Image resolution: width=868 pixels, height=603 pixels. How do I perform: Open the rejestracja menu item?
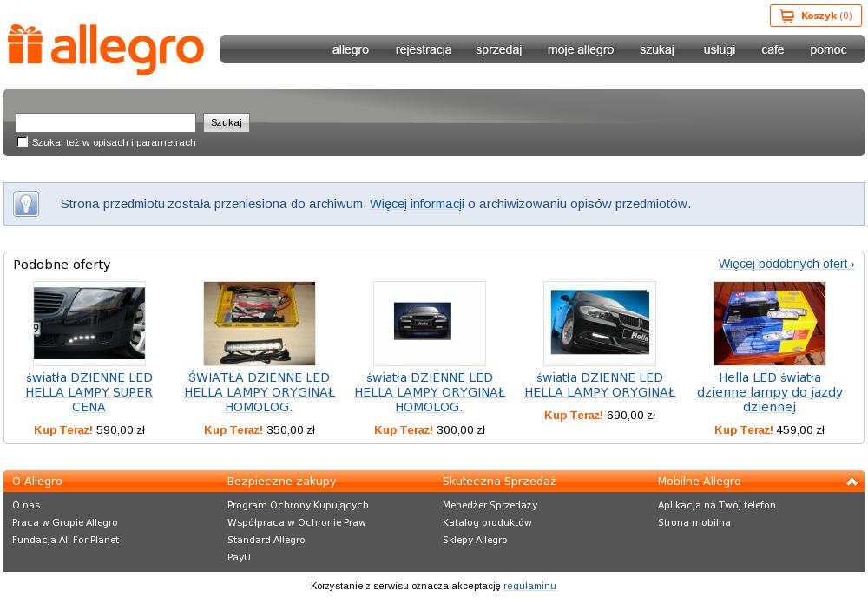click(424, 49)
